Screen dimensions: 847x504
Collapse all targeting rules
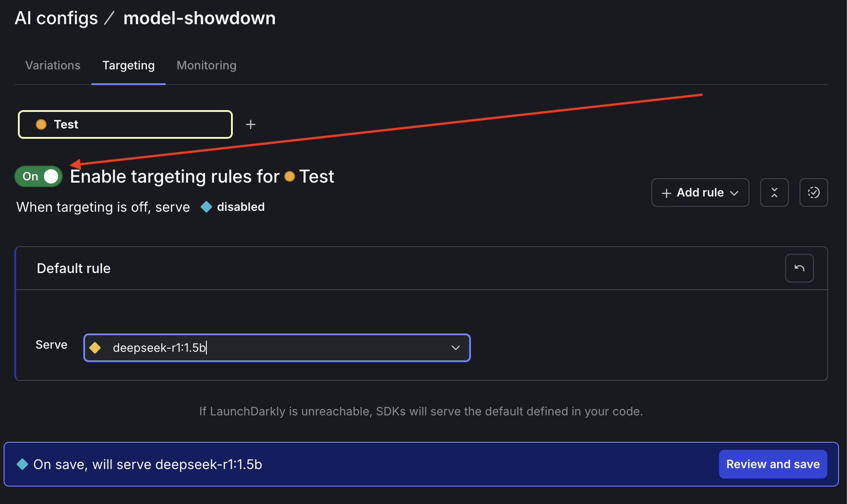(x=774, y=192)
